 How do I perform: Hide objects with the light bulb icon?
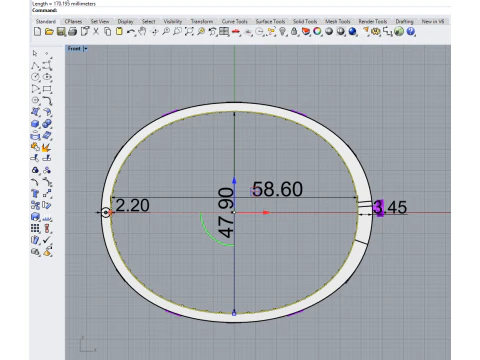(x=283, y=32)
